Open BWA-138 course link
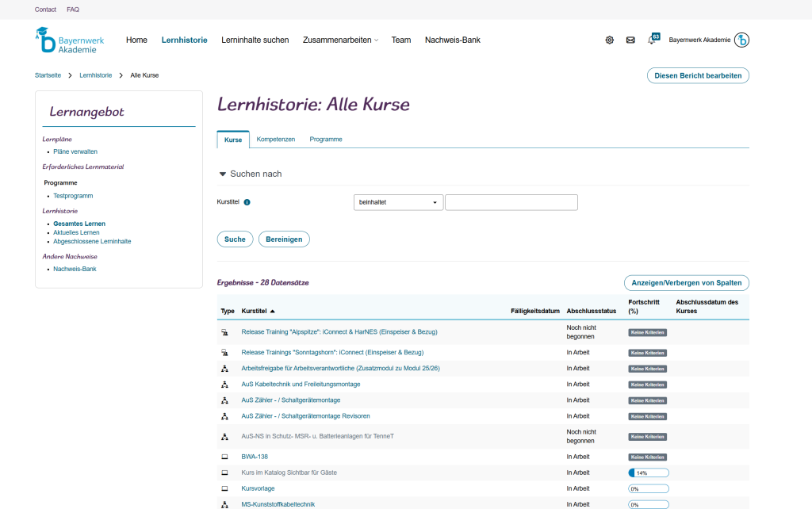The width and height of the screenshot is (812, 509). point(255,457)
